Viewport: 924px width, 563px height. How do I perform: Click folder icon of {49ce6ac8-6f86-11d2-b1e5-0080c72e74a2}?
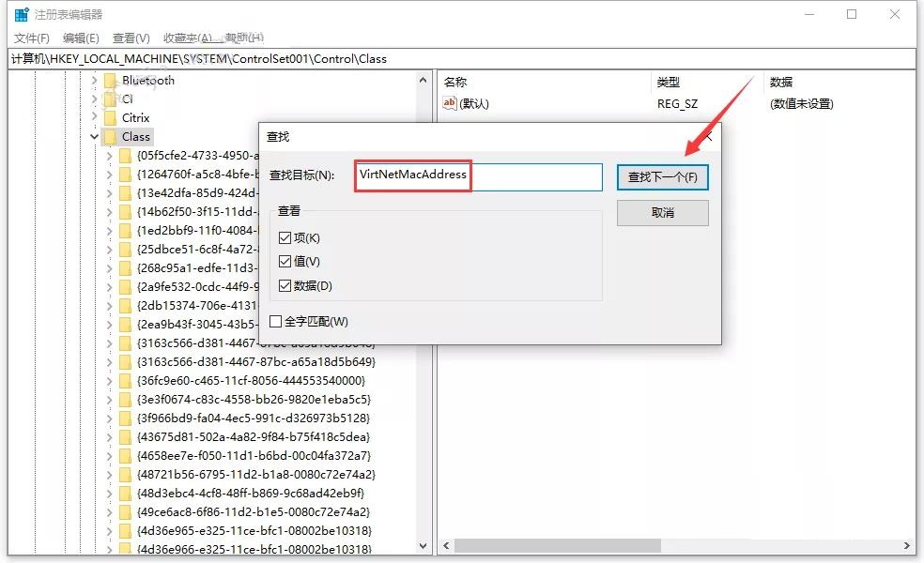[125, 511]
